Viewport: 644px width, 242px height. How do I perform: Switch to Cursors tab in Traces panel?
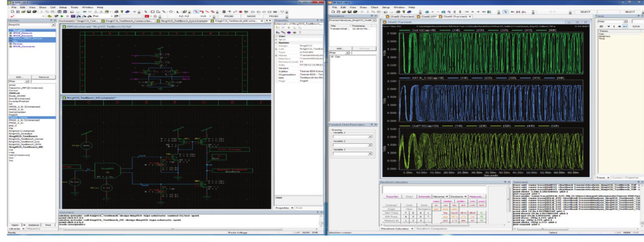(617, 178)
